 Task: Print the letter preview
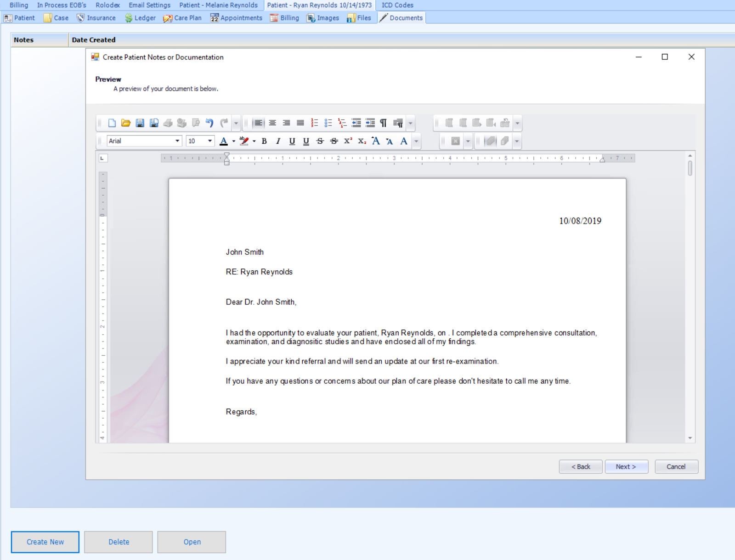pos(167,123)
